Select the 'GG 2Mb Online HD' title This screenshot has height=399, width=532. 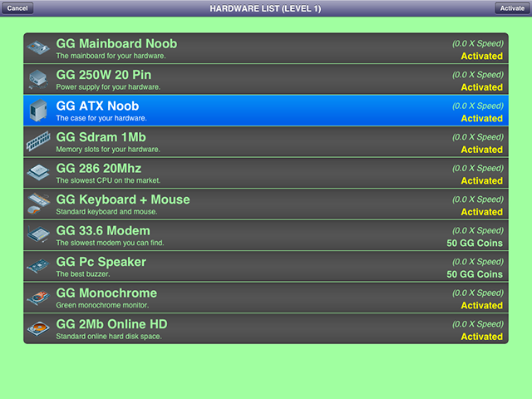111,325
